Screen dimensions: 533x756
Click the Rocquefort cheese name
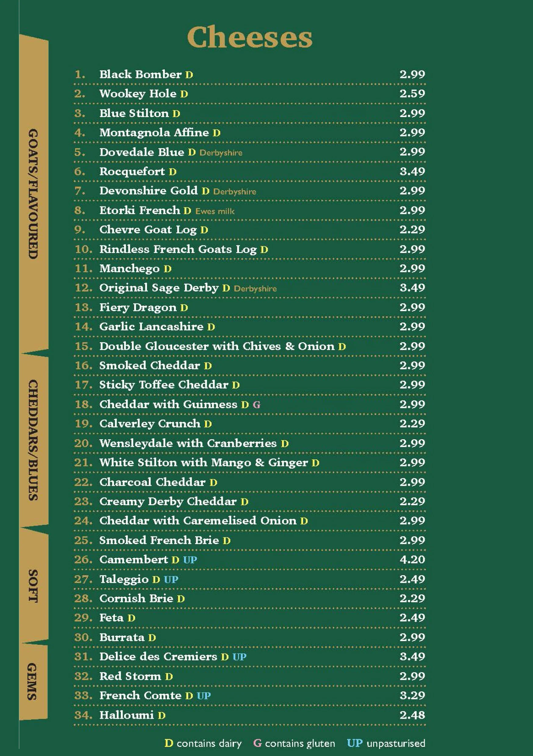tap(132, 172)
